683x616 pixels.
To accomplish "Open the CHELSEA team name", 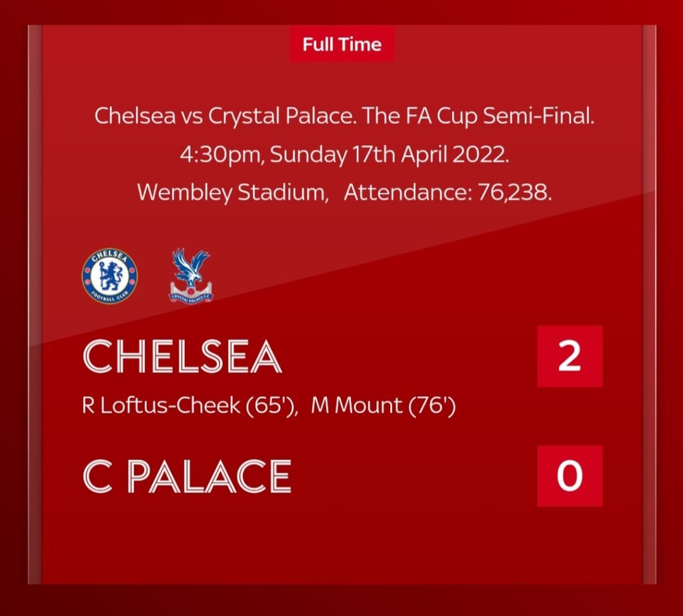I will pyautogui.click(x=182, y=357).
